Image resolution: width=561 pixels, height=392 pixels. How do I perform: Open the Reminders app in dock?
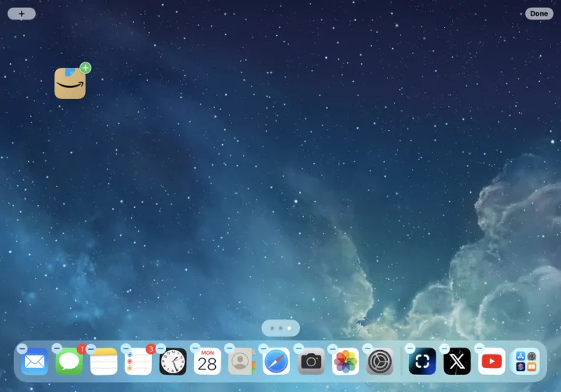(138, 362)
